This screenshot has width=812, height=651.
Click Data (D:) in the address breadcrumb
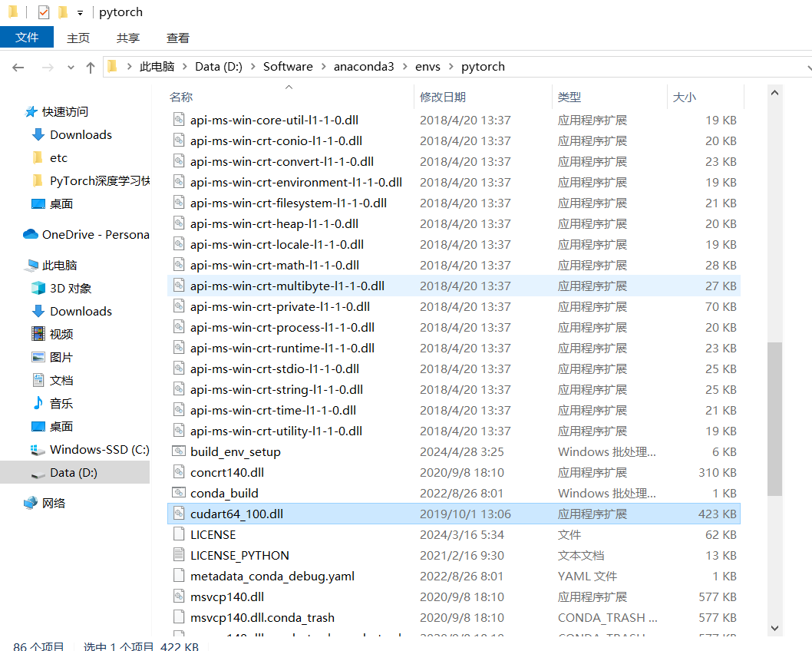pos(219,67)
